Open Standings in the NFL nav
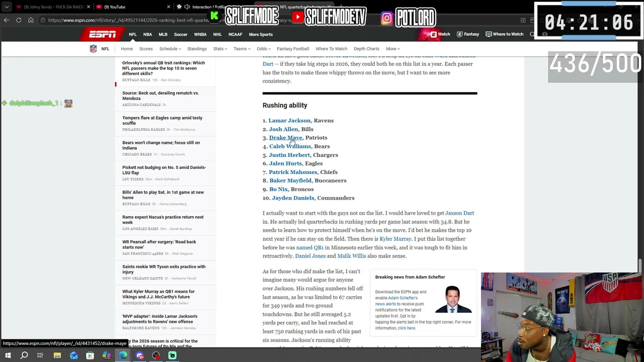This screenshot has width=644, height=362. pyautogui.click(x=197, y=49)
